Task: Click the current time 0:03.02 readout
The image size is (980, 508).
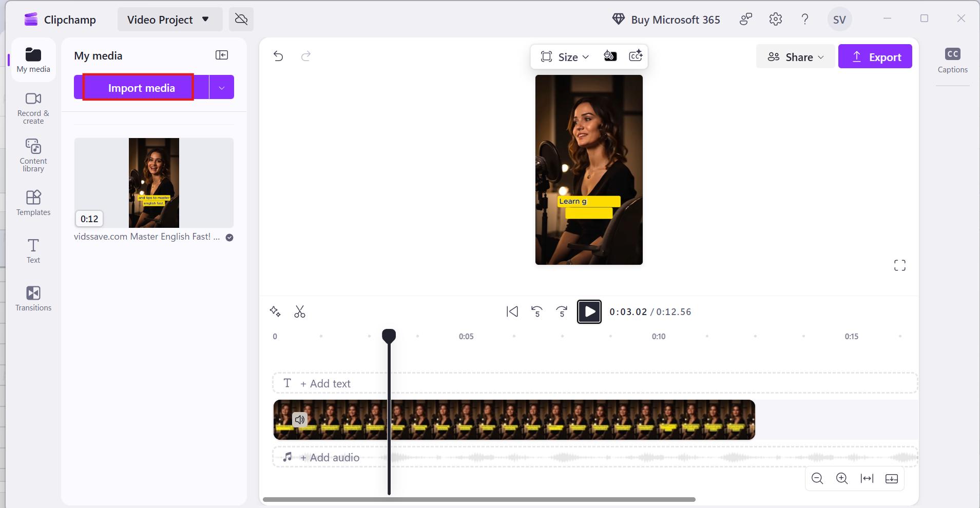Action: tap(628, 312)
